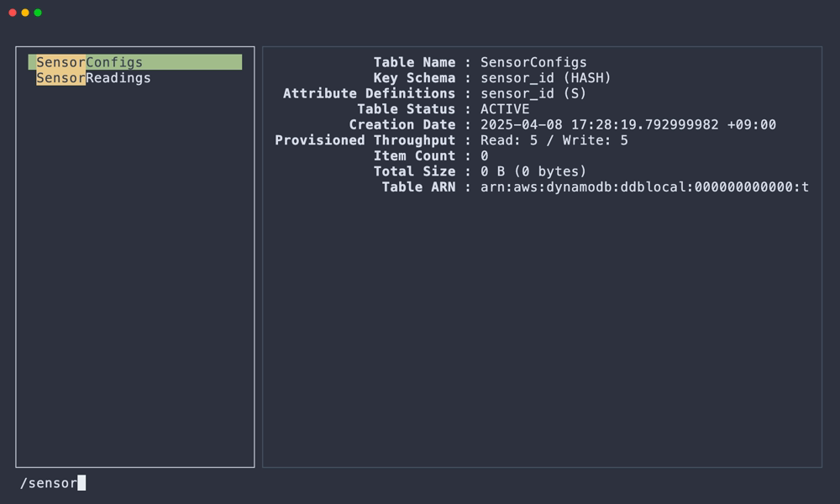
Task: Click the Table ARN field label
Action: (x=418, y=187)
